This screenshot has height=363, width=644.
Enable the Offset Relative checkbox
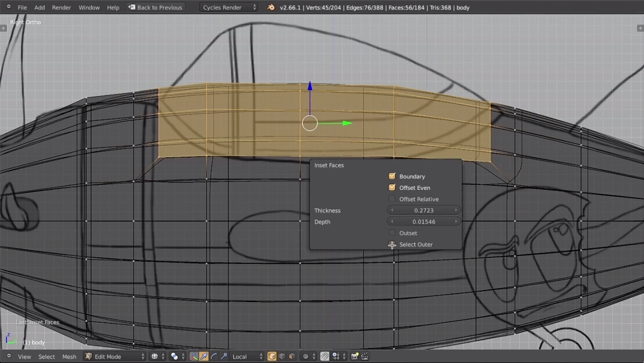pos(392,199)
